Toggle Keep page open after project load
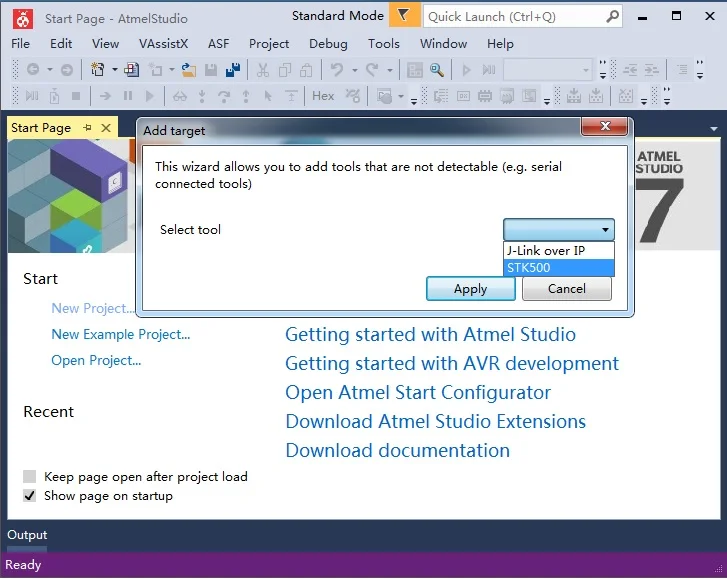Screen dimensions: 727x579 tap(30, 477)
